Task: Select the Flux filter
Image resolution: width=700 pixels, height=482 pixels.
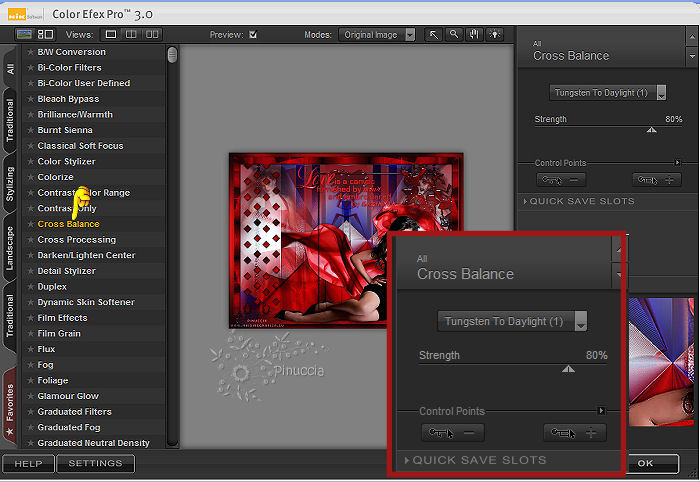Action: point(46,349)
